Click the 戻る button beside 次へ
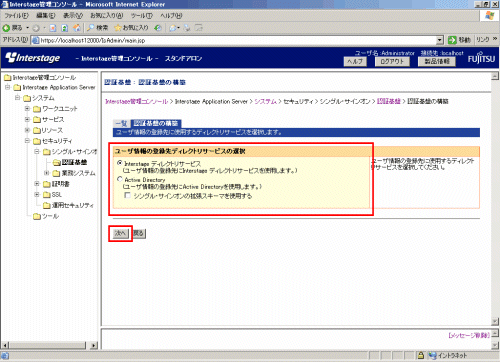500x362 pixels. click(x=139, y=233)
